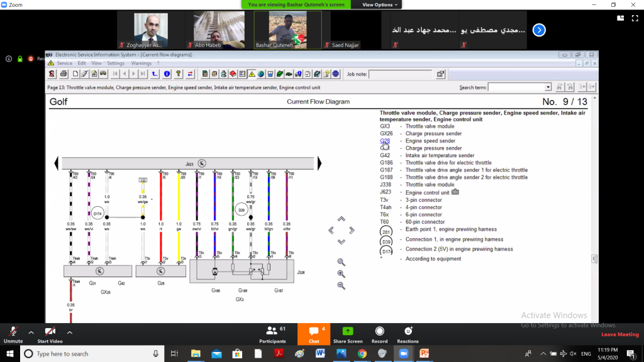Open the Edit menu

(82, 63)
